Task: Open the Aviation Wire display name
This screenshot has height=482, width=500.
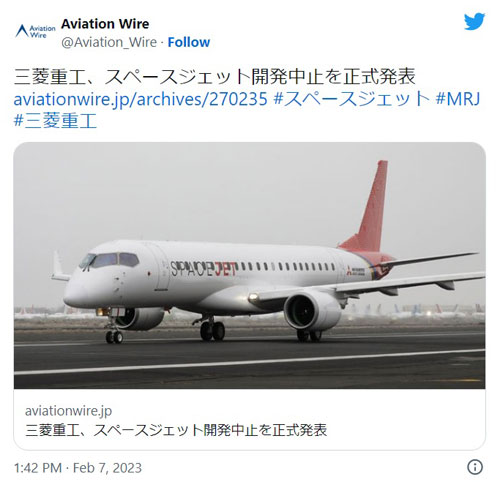Action: [x=105, y=24]
